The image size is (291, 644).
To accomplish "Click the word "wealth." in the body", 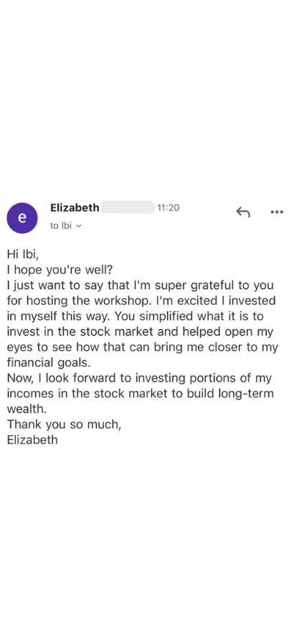I will click(24, 409).
